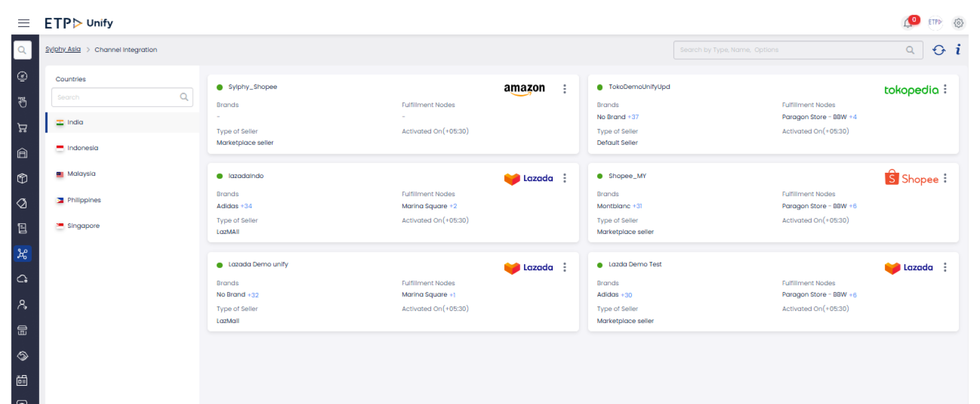Click the calendar sidebar icon
Screen dimensions: 980x404
tap(22, 381)
